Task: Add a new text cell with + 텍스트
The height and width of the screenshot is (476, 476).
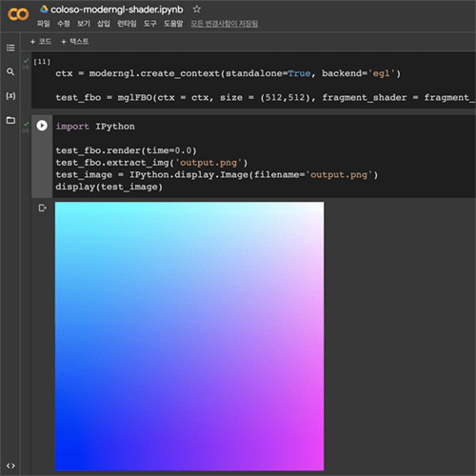Action: click(x=74, y=41)
